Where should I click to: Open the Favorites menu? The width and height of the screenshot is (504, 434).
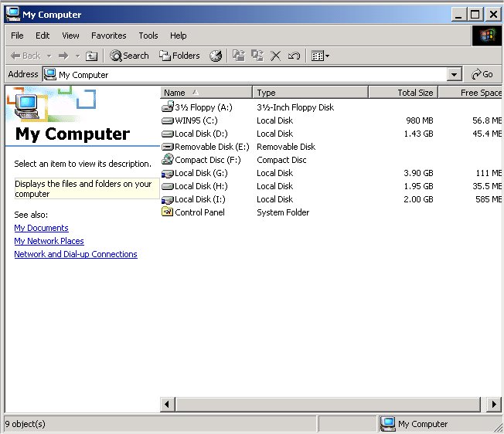point(108,36)
